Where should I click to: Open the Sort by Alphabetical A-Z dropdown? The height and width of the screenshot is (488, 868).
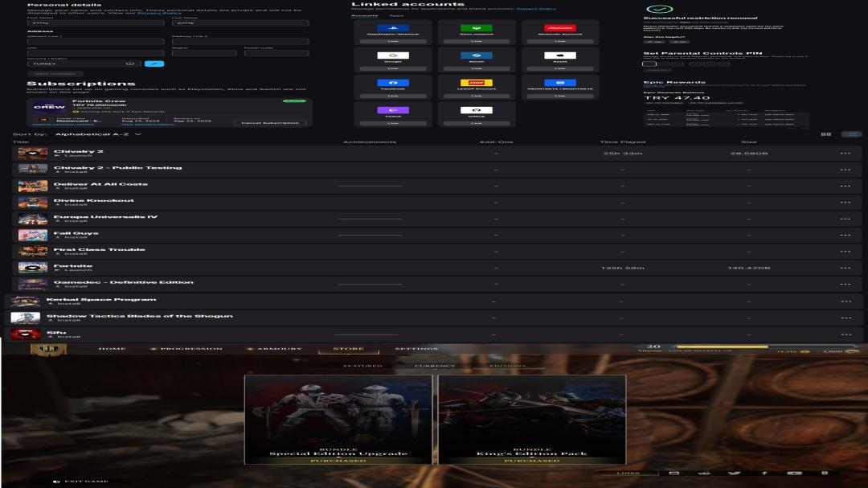click(x=98, y=134)
